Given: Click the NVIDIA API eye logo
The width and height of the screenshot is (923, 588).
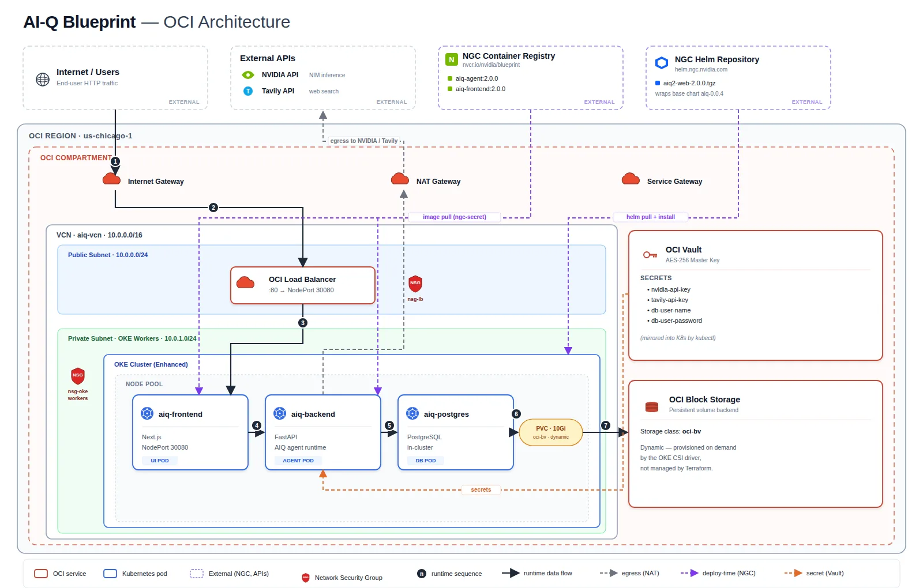Looking at the screenshot, I should [248, 75].
